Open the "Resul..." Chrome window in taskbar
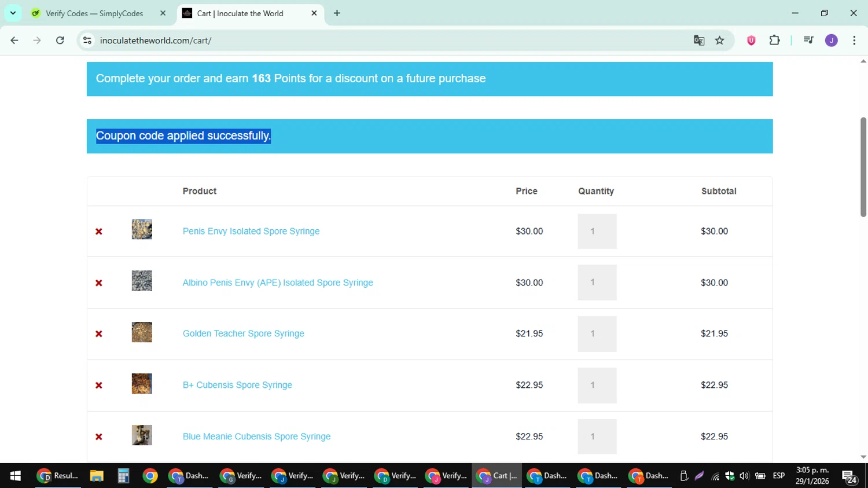Viewport: 868px width, 488px height. point(58,476)
